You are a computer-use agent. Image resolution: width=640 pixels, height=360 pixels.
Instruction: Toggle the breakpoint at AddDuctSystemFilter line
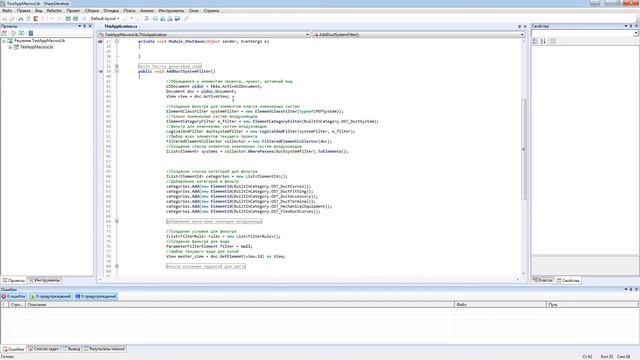(x=100, y=71)
